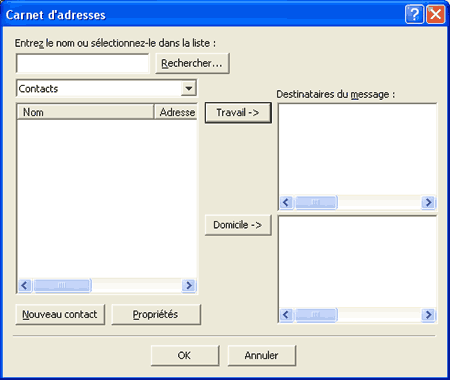
Task: Add recipient with the Domicile button
Action: click(238, 225)
